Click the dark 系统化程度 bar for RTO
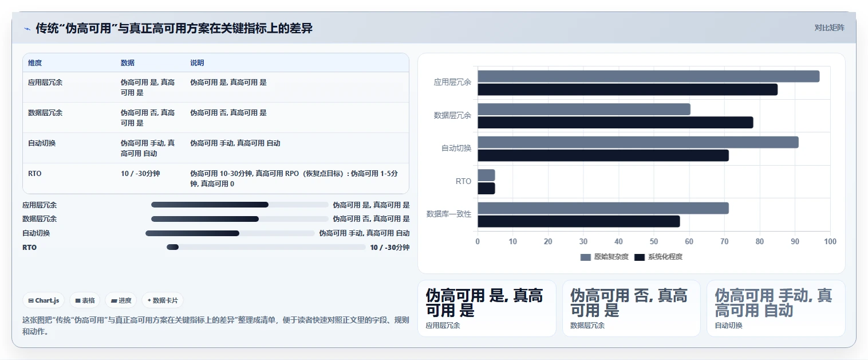The image size is (868, 360). coord(486,188)
